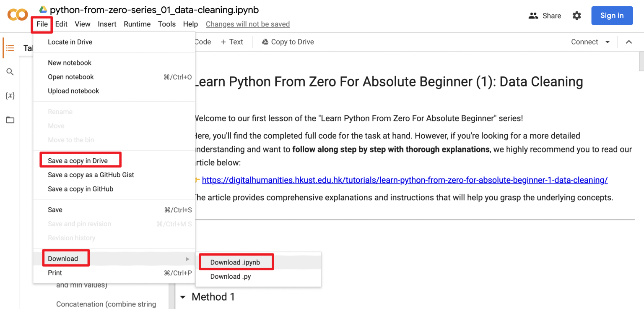
Task: Open the variables {x} panel
Action: point(9,96)
